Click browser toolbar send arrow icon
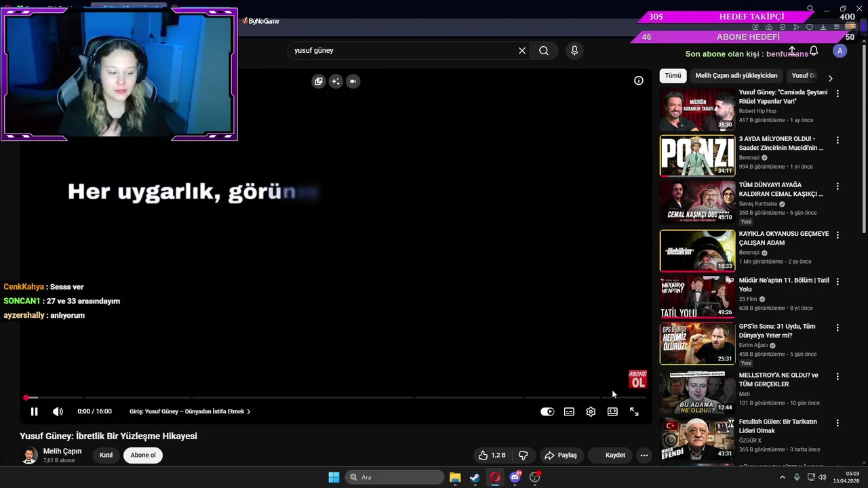868x488 pixels. click(796, 27)
